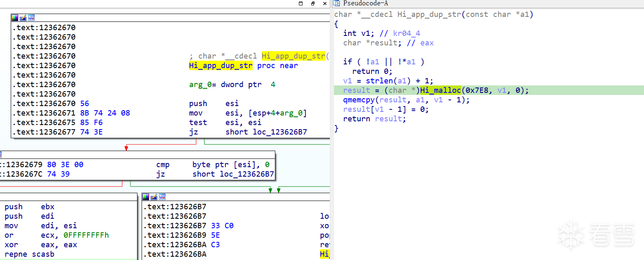Click 'v1 = strlen(a1) + 1;' line
This screenshot has width=644, height=260.
[388, 81]
